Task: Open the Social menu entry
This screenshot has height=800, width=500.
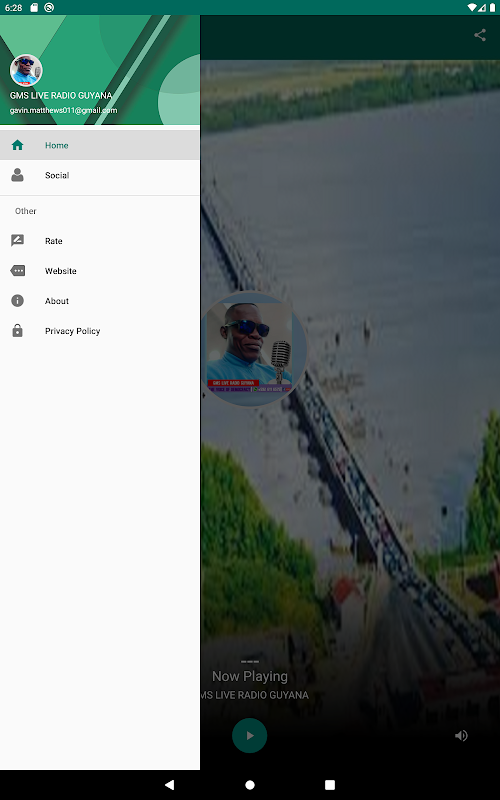Action: [x=100, y=176]
